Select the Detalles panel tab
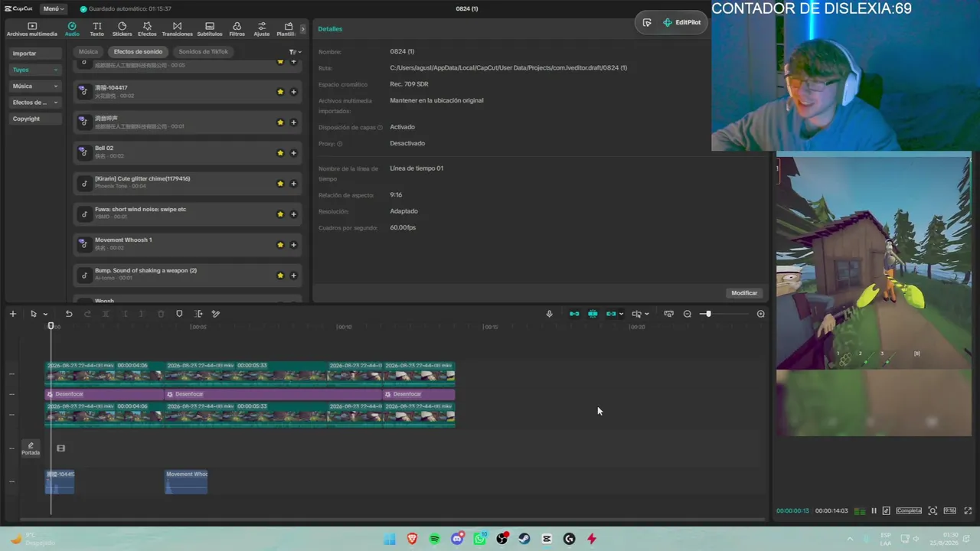 click(x=330, y=29)
